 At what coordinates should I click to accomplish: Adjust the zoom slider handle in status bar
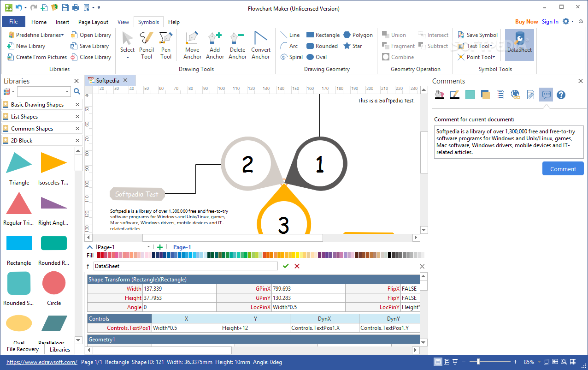(x=478, y=362)
